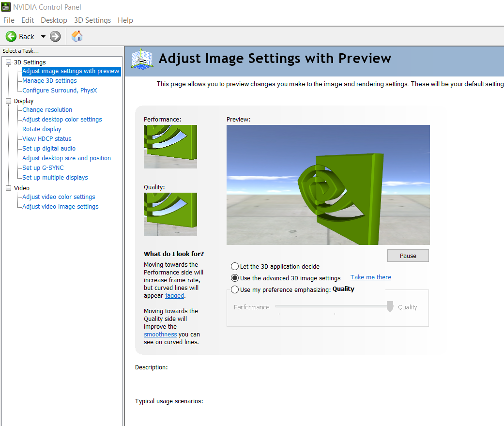Collapse the Display tree node
This screenshot has height=426, width=504.
click(x=8, y=101)
